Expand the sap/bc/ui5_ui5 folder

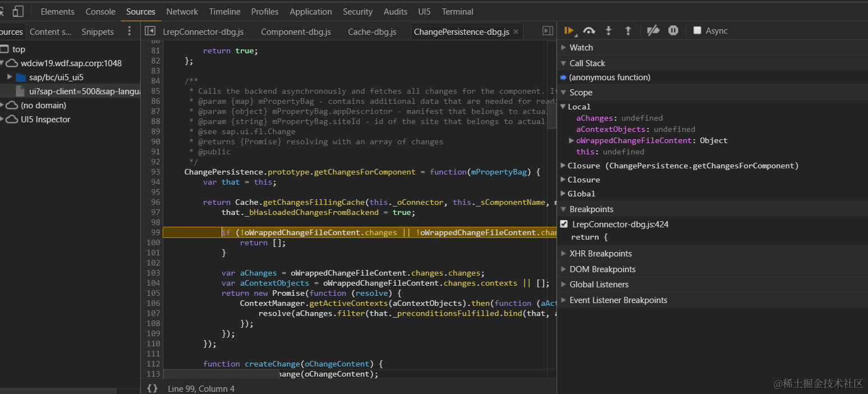10,77
